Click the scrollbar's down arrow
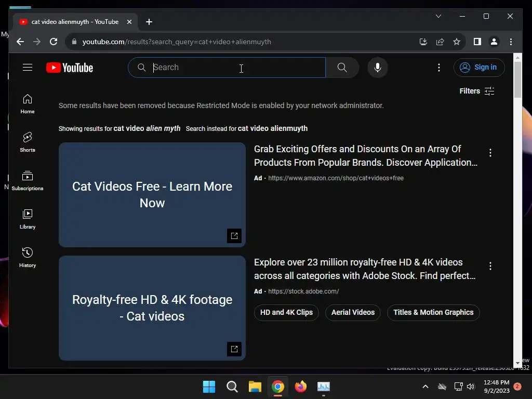This screenshot has height=399, width=532. click(x=517, y=364)
